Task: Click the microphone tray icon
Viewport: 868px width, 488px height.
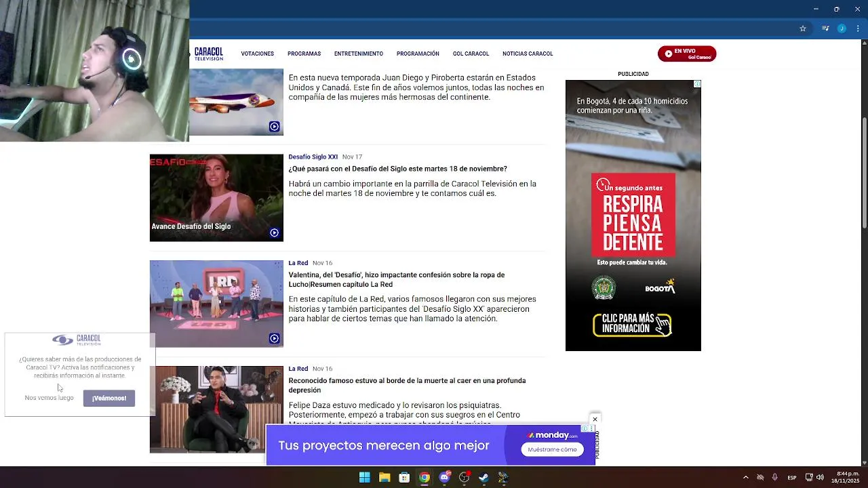Action: [x=774, y=477]
